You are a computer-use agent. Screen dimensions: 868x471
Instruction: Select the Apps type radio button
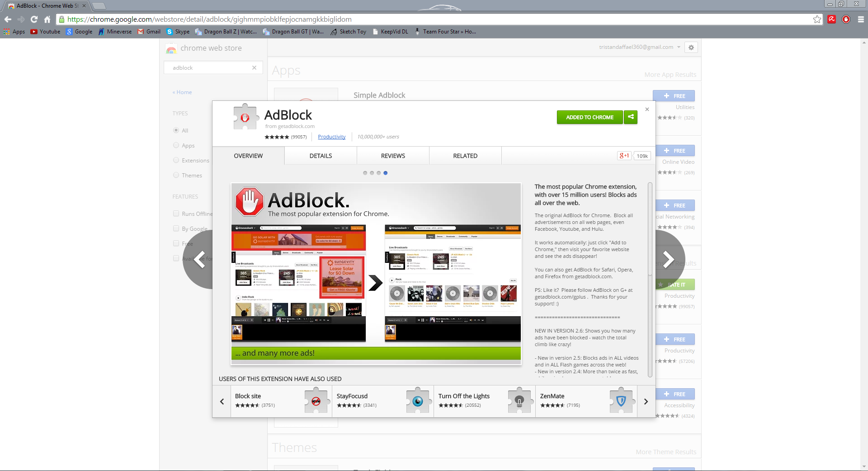pos(176,145)
